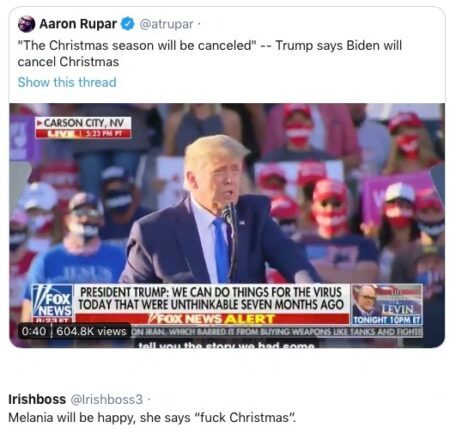Visit the @atrupar handle

[x=166, y=24]
